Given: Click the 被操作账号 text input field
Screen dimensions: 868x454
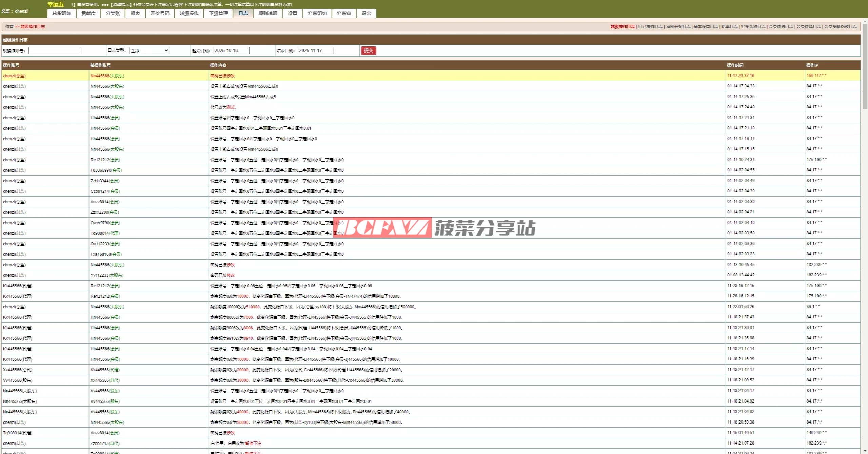Looking at the screenshot, I should [55, 50].
